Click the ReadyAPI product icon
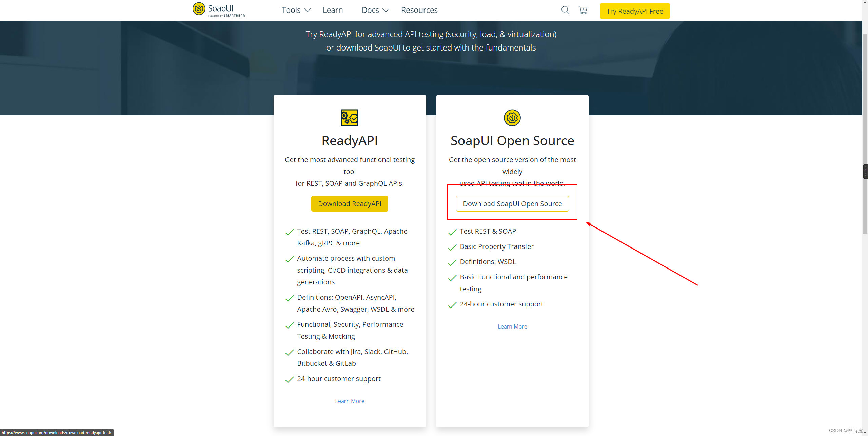Screen dimensions: 868x436 point(350,118)
